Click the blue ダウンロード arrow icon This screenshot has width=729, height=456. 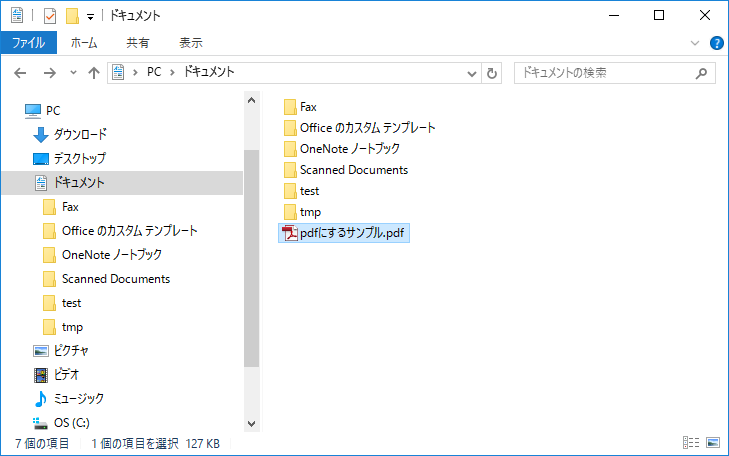(x=41, y=135)
